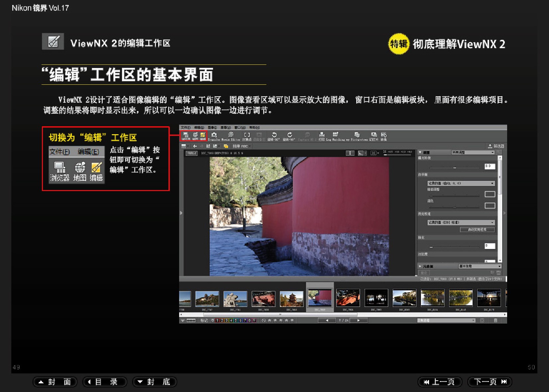
Task: Go to next page (下一页)
Action: (490, 382)
